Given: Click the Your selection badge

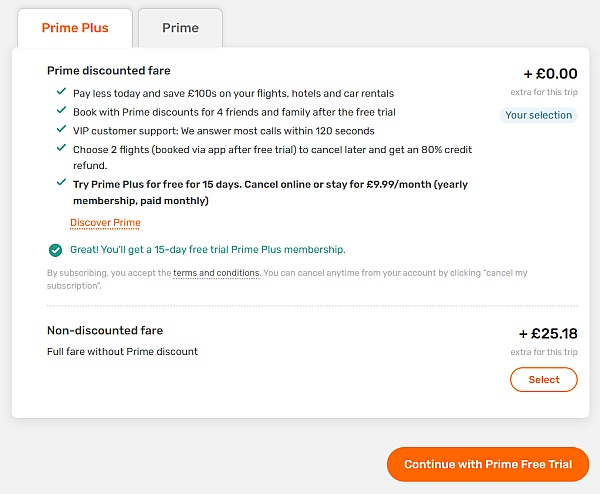Looking at the screenshot, I should pos(538,115).
